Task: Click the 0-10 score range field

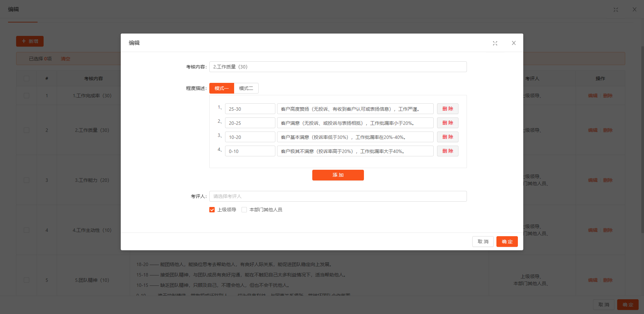Action: [x=250, y=151]
